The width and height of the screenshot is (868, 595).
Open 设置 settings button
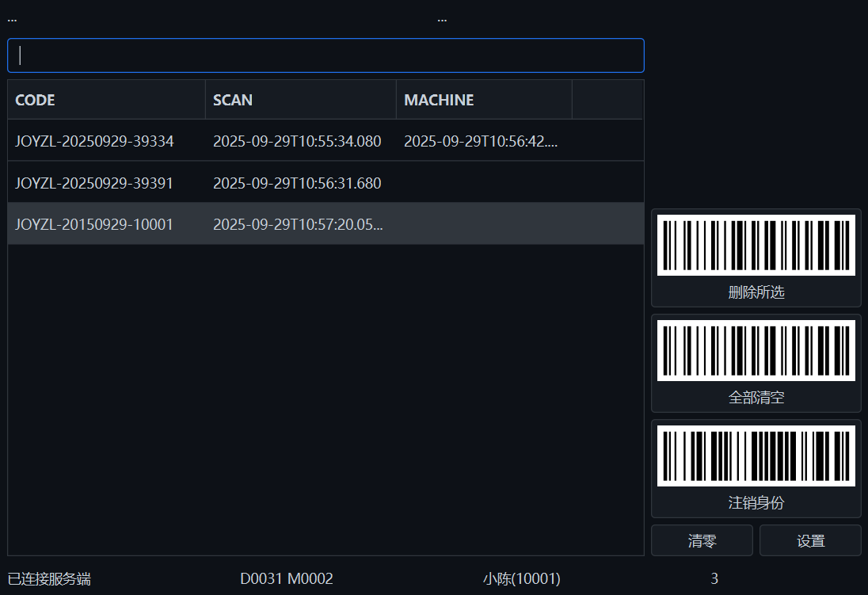[810, 540]
